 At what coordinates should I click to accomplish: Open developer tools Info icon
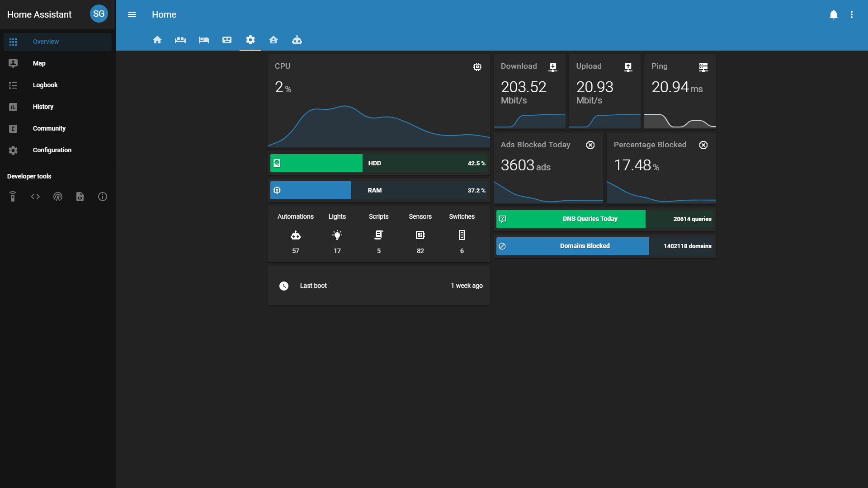pyautogui.click(x=103, y=197)
